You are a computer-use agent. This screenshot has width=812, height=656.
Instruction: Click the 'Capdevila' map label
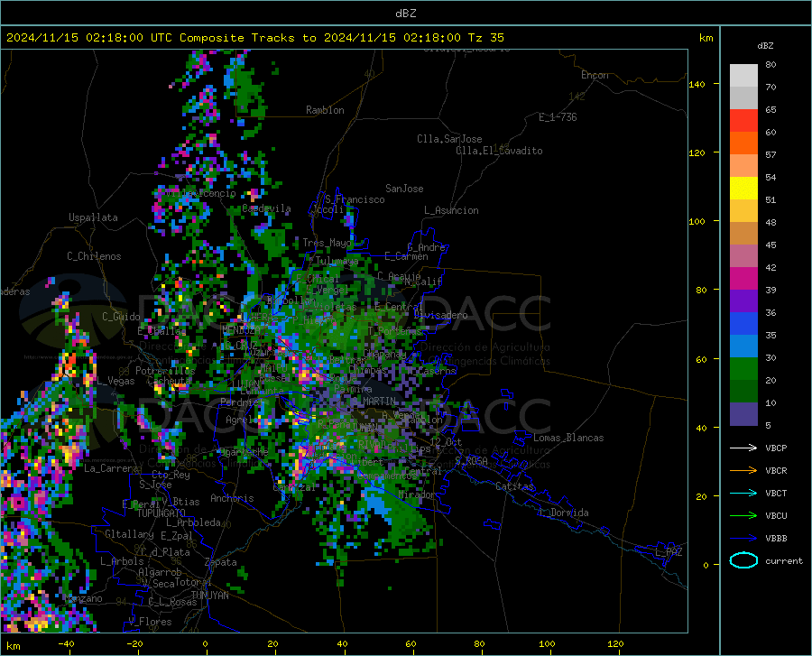[x=266, y=208]
